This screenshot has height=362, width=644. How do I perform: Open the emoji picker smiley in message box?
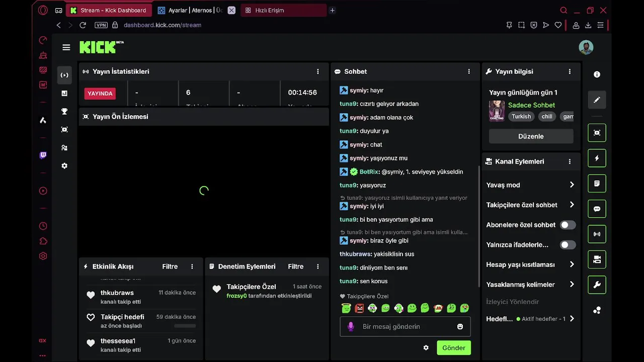(460, 326)
